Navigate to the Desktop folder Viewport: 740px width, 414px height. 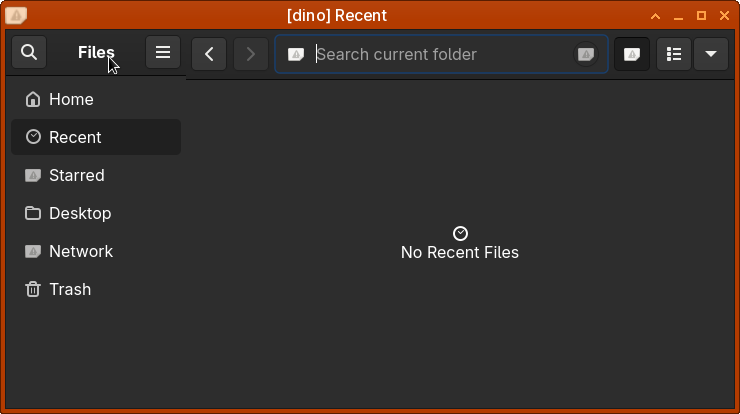(80, 213)
